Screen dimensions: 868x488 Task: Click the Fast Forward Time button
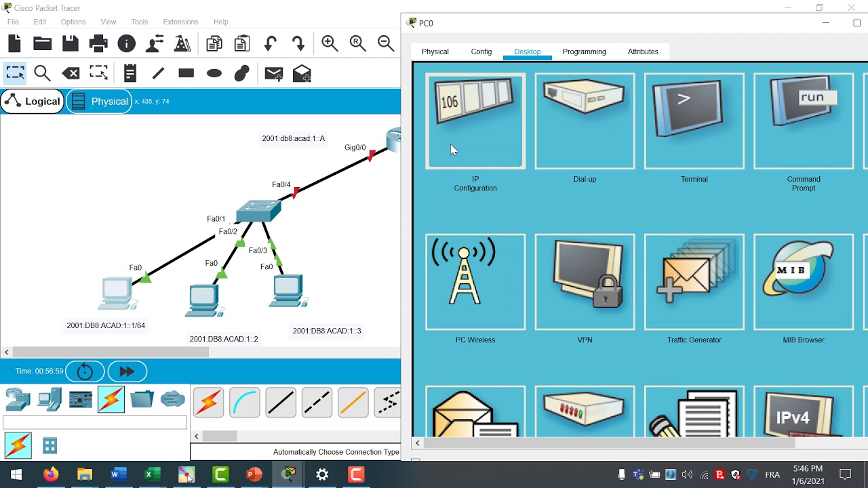(127, 371)
